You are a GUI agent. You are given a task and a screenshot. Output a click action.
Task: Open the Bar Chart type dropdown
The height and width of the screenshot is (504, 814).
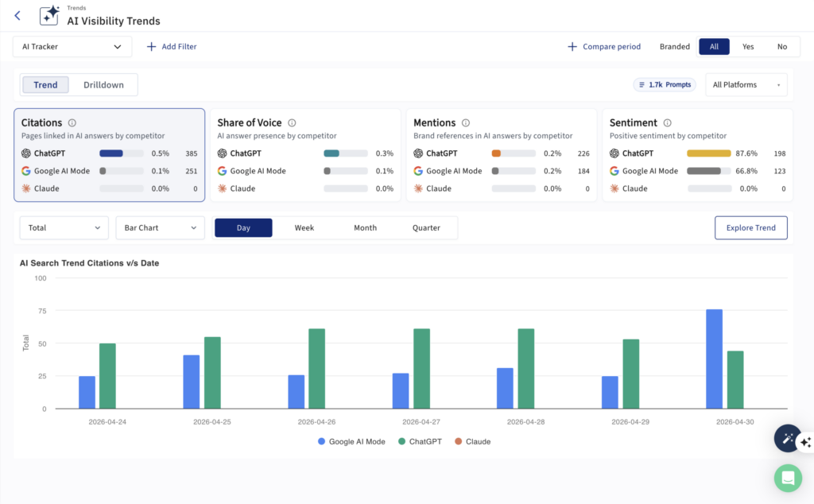click(161, 228)
